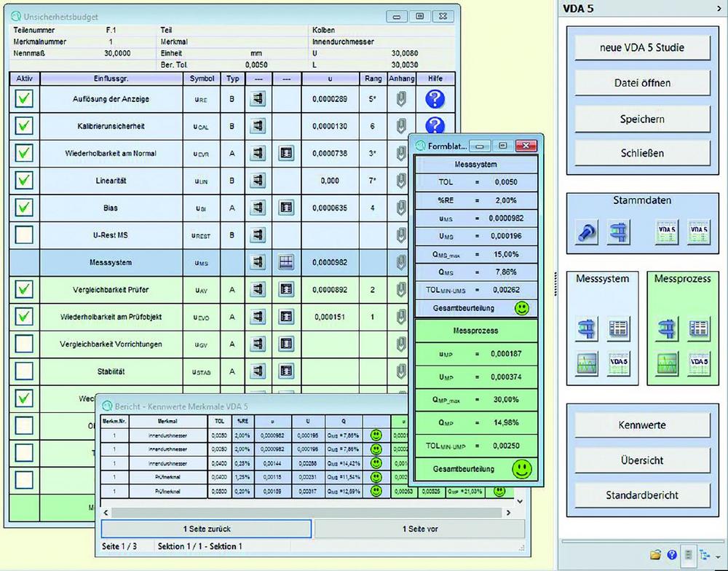The width and height of the screenshot is (728, 571).
Task: Click QMP value 14,98% in Formblatt
Action: 506,422
